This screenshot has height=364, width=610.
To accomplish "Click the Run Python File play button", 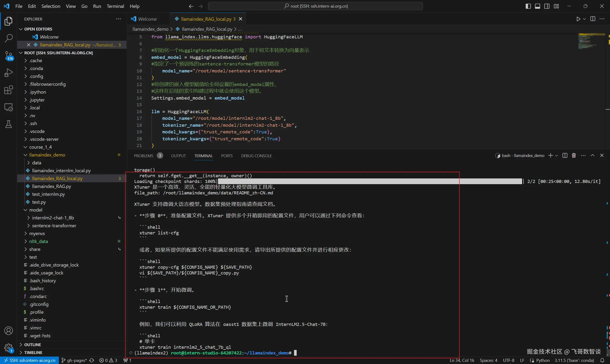I will 578,19.
